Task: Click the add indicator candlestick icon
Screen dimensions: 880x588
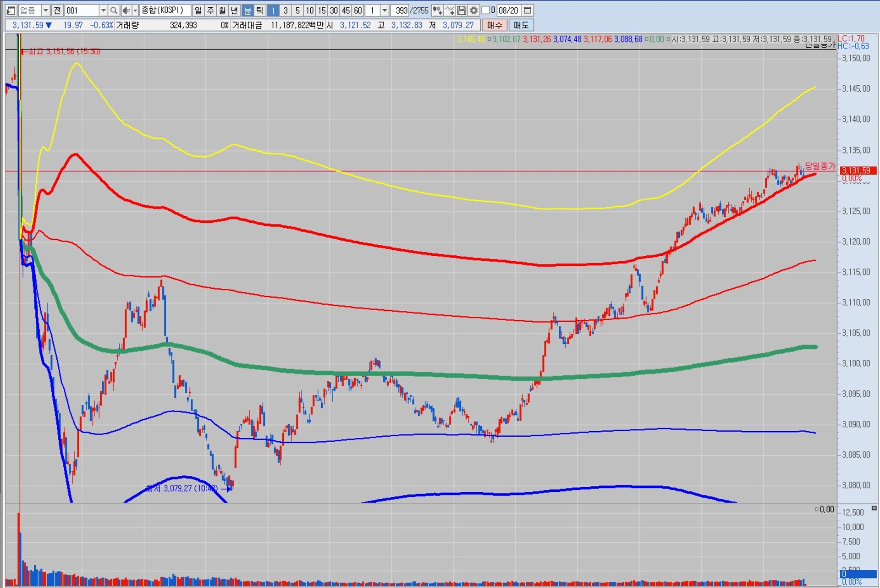Action: coord(437,10)
